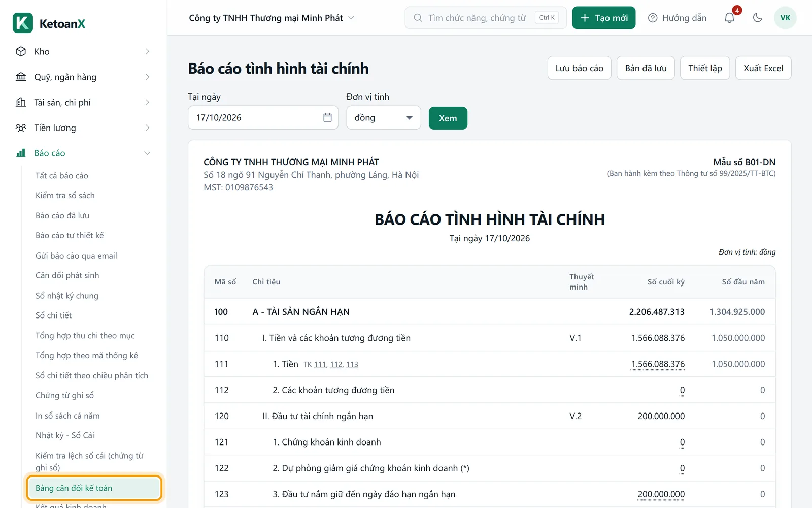Export with Xuất Excel button
812x508 pixels.
coord(763,68)
